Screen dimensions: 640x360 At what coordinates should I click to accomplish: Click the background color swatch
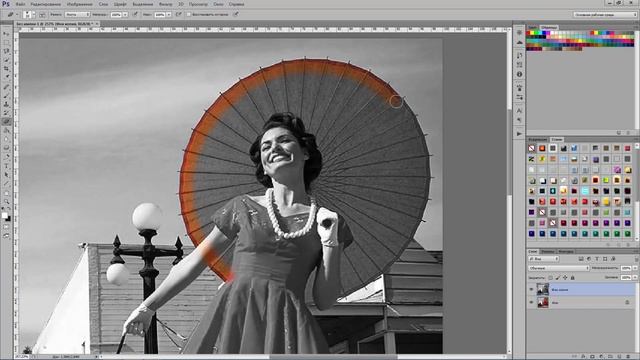[x=8, y=219]
